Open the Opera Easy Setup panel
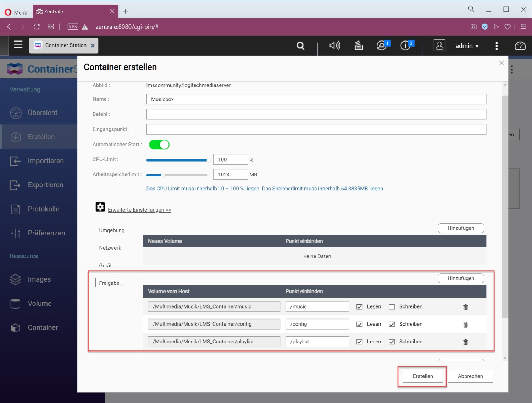Image resolution: width=532 pixels, height=403 pixels. (x=523, y=27)
